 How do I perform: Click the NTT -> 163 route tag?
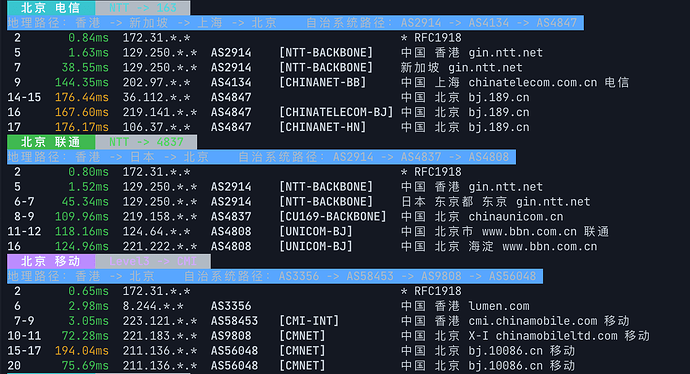[143, 7]
